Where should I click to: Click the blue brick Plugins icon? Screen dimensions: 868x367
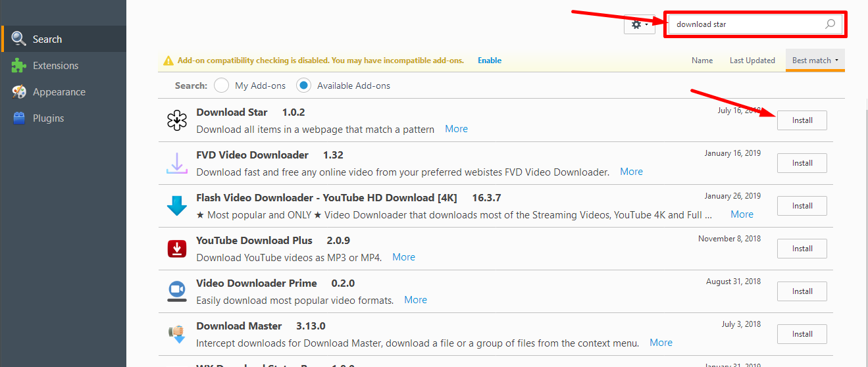coord(19,118)
